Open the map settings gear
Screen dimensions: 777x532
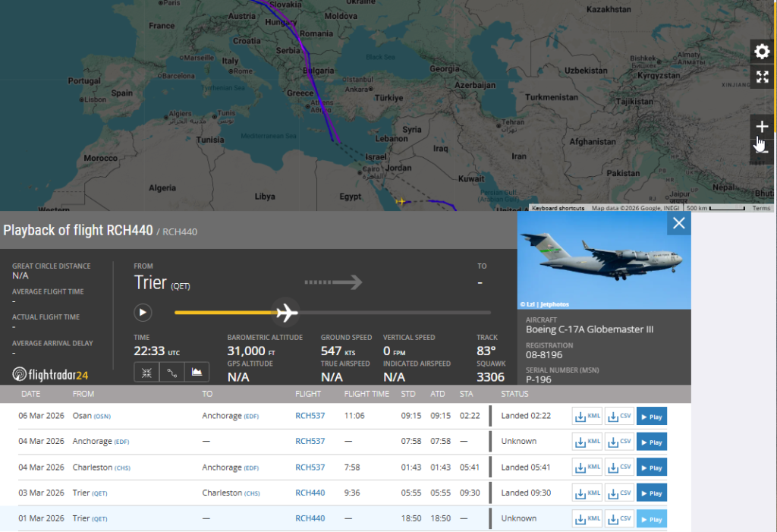click(762, 52)
